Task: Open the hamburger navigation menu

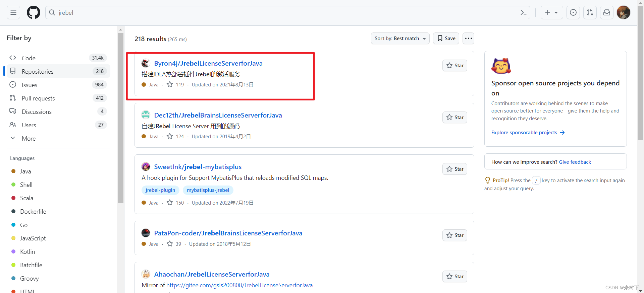Action: tap(13, 12)
